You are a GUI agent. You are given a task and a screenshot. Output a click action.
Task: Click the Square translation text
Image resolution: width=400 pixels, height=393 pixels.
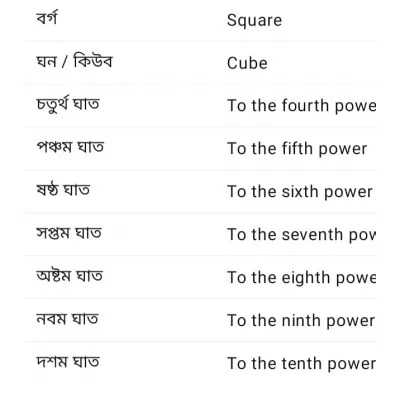[254, 21]
